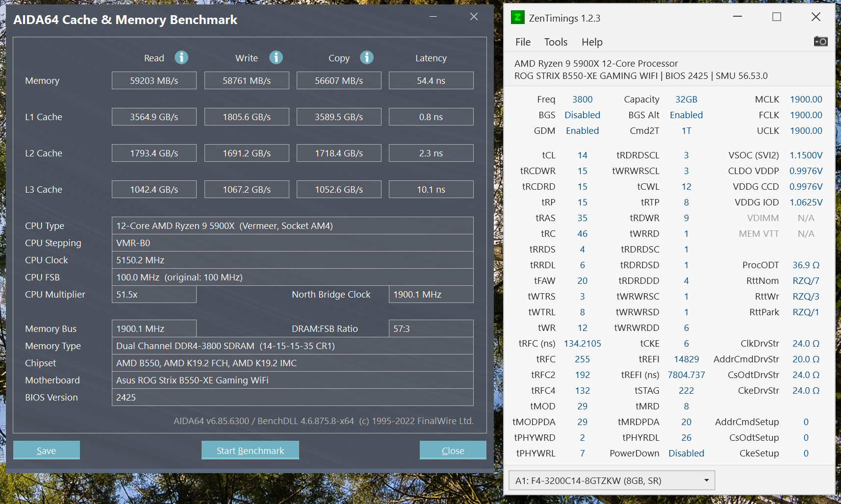Click the AddrCmdDrvStr value 20.0 Ω
This screenshot has height=504, width=841.
coord(806,359)
